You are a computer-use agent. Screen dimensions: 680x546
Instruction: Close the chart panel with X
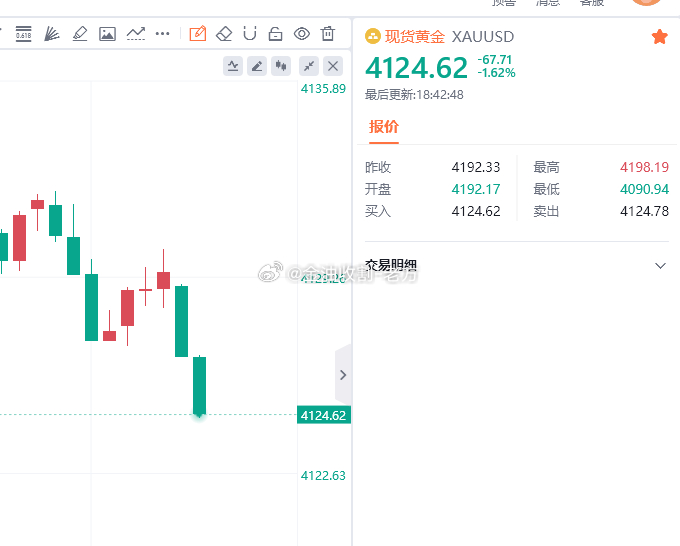pyautogui.click(x=333, y=66)
